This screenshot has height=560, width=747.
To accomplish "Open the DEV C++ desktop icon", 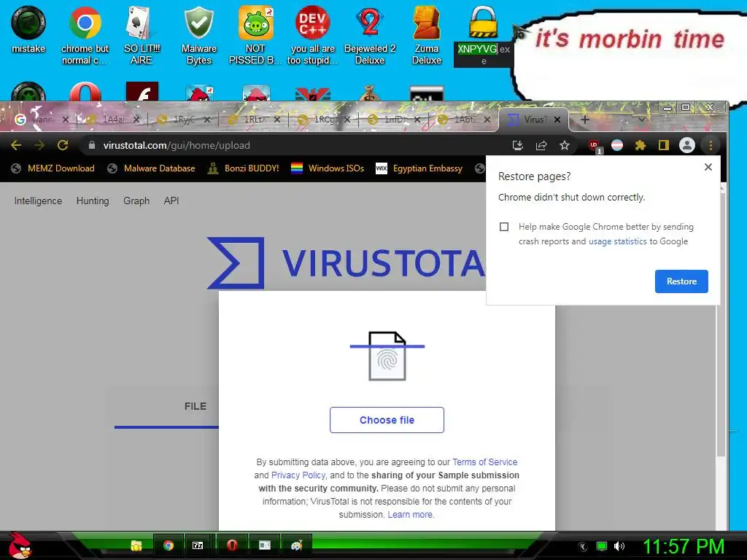I will [312, 35].
